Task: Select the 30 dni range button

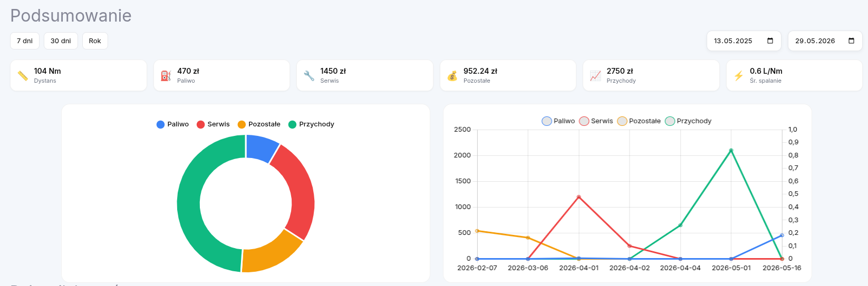Action: pyautogui.click(x=61, y=41)
